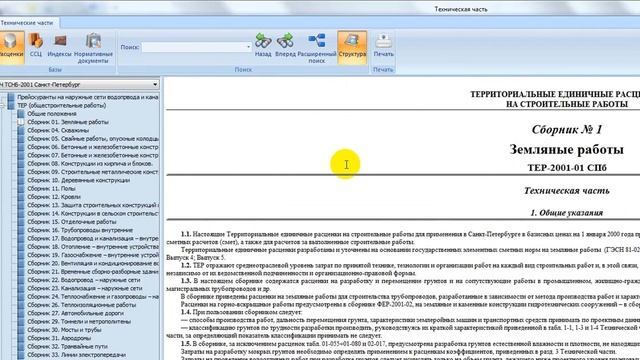Select Сборник 29. Тоннели и метрополитены

tap(79, 322)
